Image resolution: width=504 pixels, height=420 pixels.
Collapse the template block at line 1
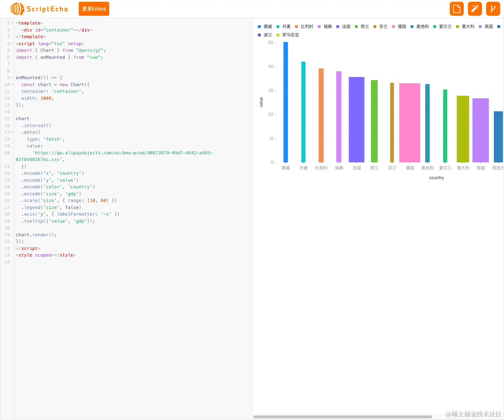[12, 23]
